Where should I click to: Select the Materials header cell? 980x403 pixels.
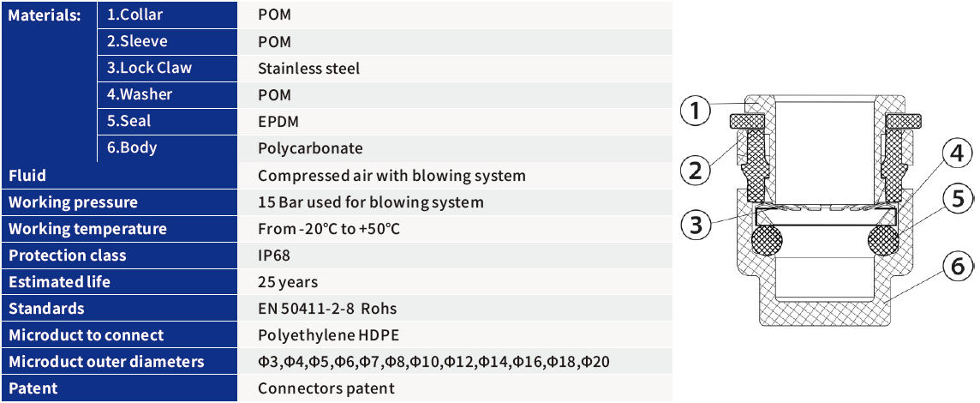tap(45, 15)
